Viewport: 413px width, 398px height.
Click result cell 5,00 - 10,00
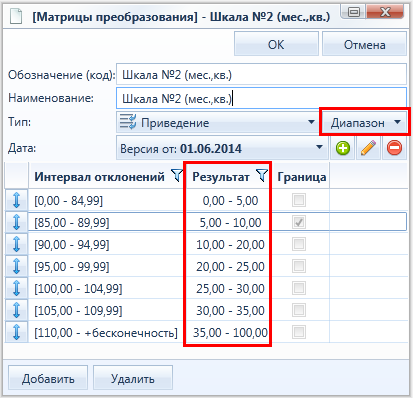pyautogui.click(x=230, y=222)
